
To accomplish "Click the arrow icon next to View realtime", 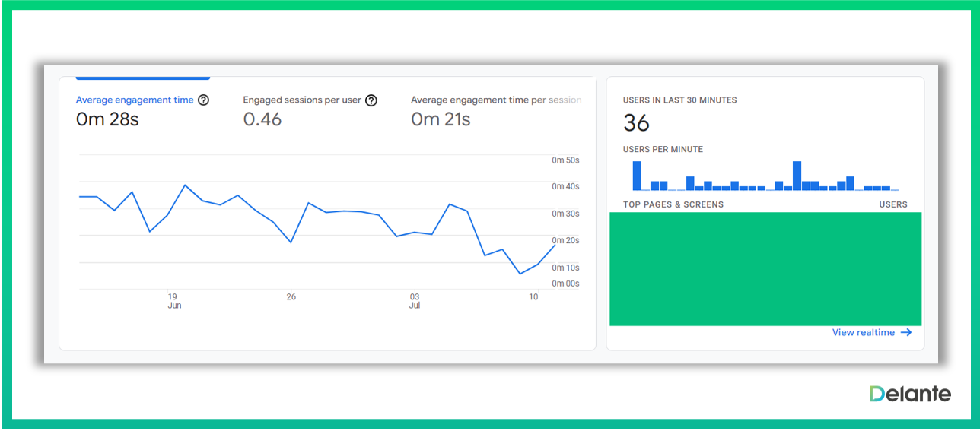I will pyautogui.click(x=905, y=332).
